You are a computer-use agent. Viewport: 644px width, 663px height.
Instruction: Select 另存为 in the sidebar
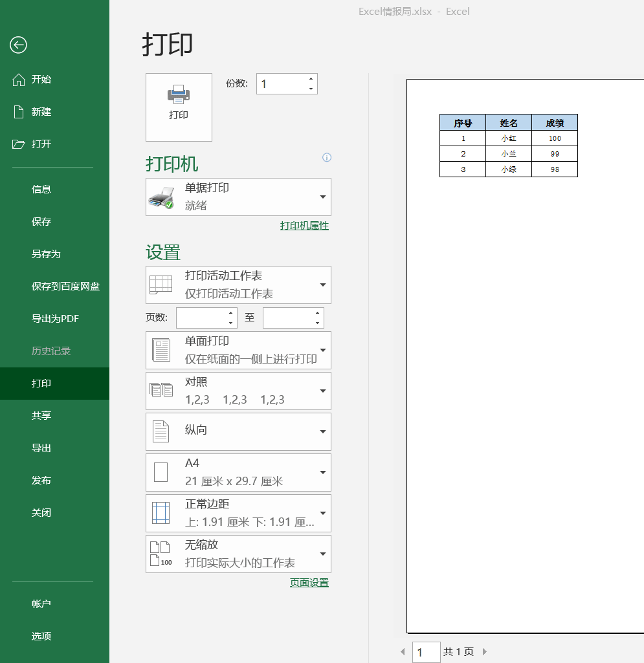[x=46, y=254]
